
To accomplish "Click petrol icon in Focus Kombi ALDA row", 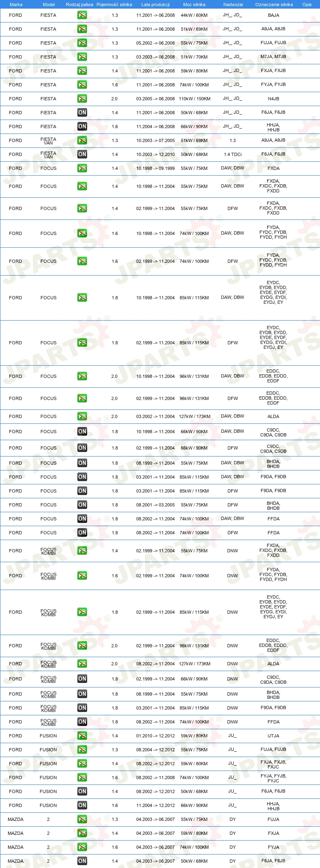I will [82, 664].
